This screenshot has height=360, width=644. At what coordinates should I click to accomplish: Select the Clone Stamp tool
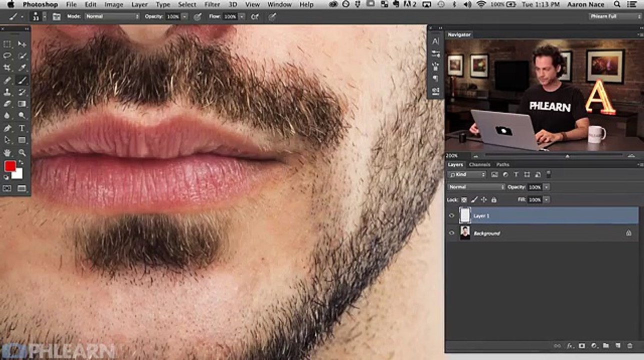tap(8, 92)
